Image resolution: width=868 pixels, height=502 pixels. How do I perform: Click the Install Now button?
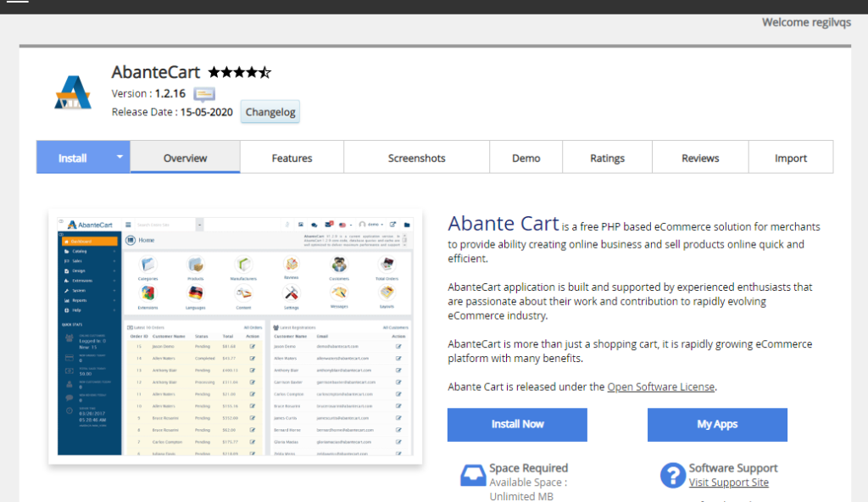pyautogui.click(x=517, y=425)
